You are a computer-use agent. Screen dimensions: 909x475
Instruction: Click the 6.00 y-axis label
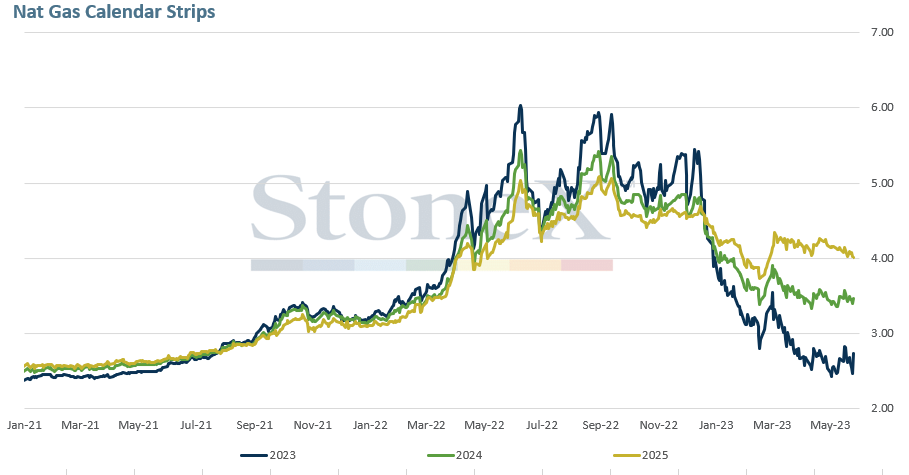point(882,107)
